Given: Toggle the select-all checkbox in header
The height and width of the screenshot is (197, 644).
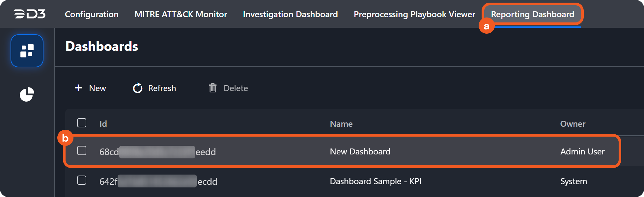Looking at the screenshot, I should [x=82, y=123].
